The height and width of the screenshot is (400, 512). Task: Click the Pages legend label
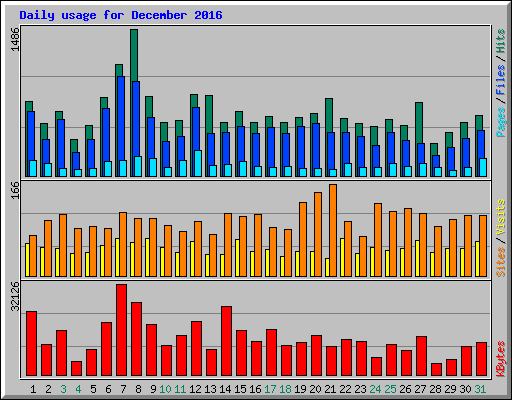tap(501, 122)
